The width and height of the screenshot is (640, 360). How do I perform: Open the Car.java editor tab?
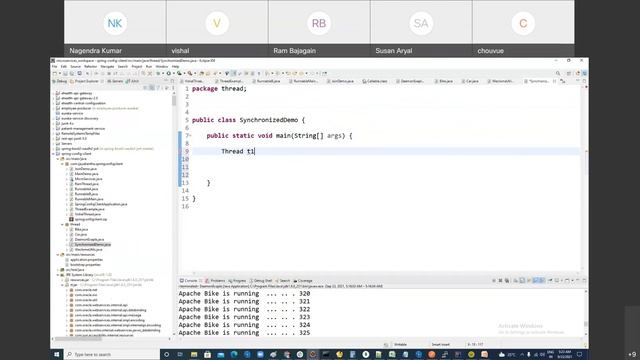pyautogui.click(x=470, y=81)
